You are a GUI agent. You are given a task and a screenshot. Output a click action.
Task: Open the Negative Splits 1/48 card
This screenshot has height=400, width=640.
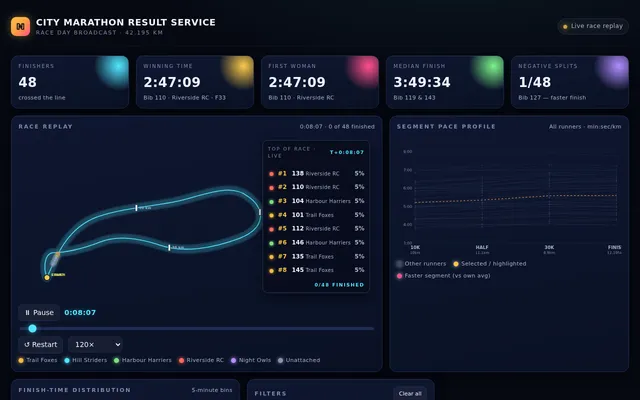570,82
